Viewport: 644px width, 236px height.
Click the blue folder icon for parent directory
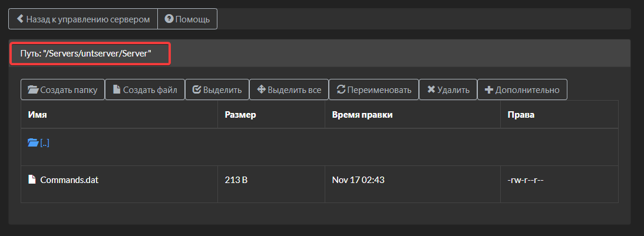33,143
